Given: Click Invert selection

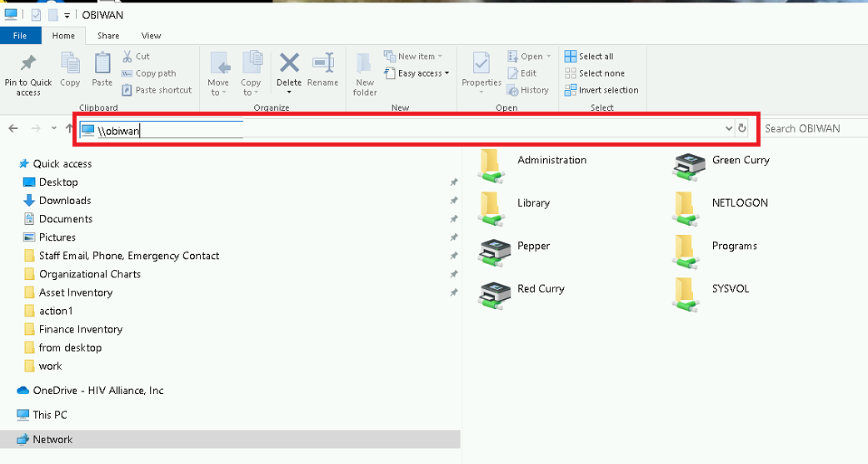Looking at the screenshot, I should pos(601,90).
